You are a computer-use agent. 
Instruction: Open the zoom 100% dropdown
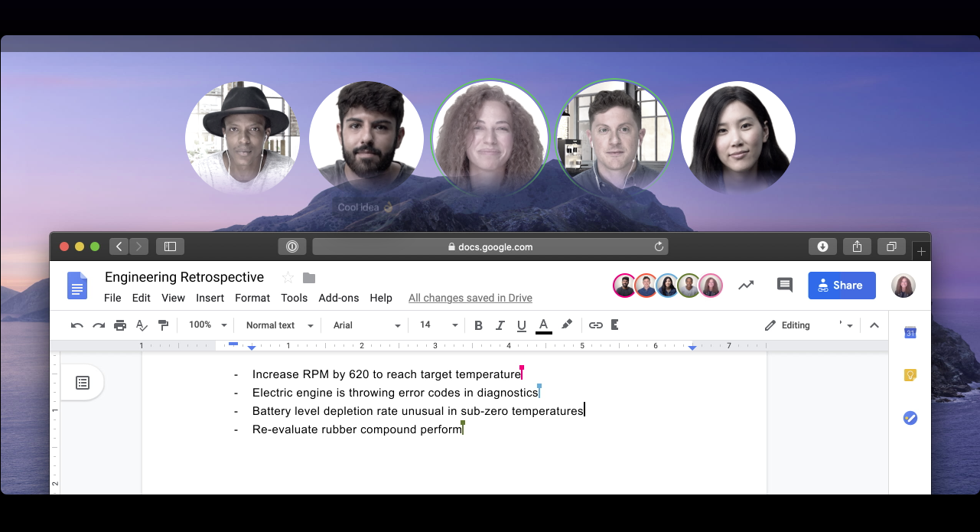coord(208,325)
